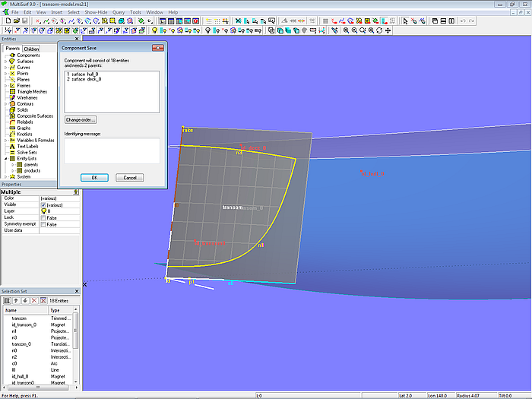Click the Change order button
Viewport: 532px width, 399px height.
pos(81,120)
